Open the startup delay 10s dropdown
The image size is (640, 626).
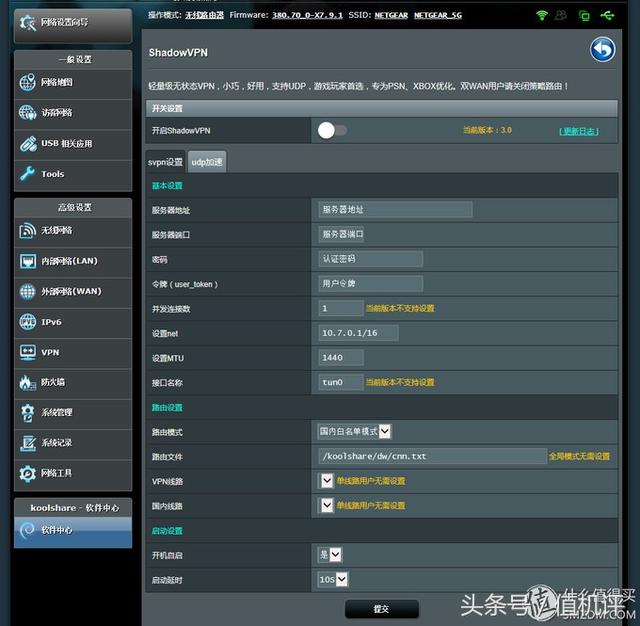click(333, 579)
